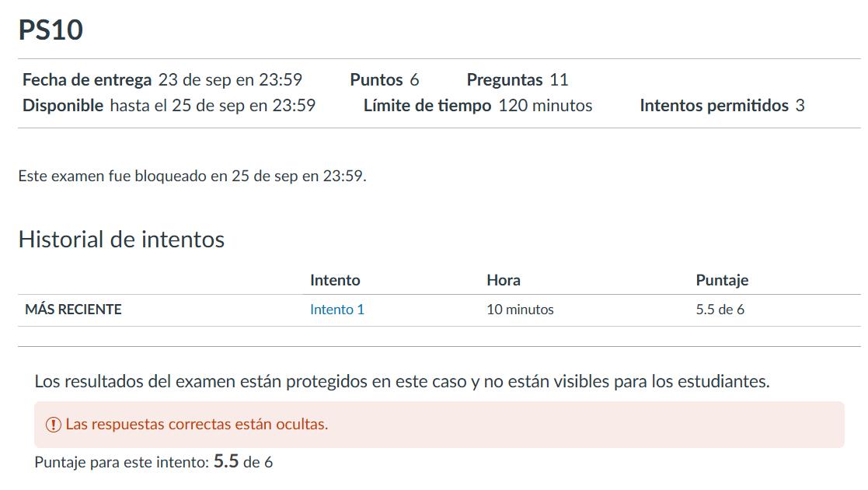Image resolution: width=868 pixels, height=490 pixels.
Task: Click the due date 23 de sep en 23:59
Action: click(230, 80)
